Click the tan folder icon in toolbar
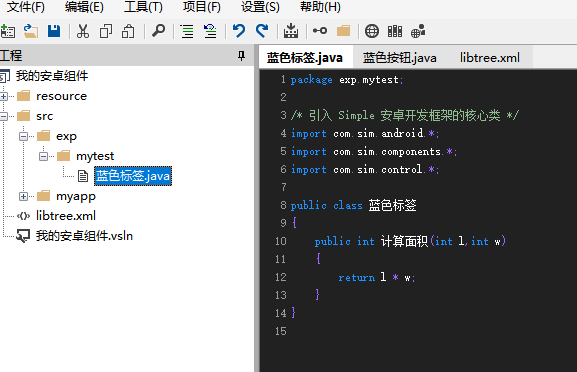Image resolution: width=577 pixels, height=372 pixels. [343, 31]
